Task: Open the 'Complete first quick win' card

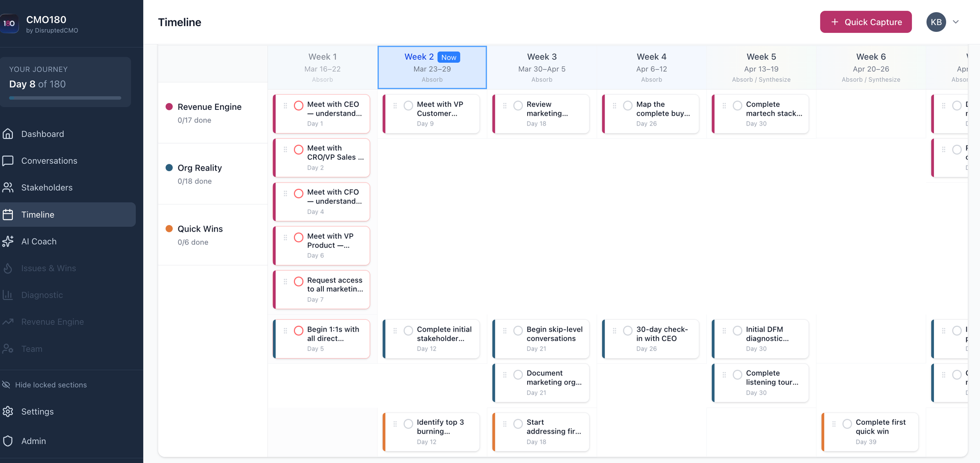Action: (x=875, y=432)
